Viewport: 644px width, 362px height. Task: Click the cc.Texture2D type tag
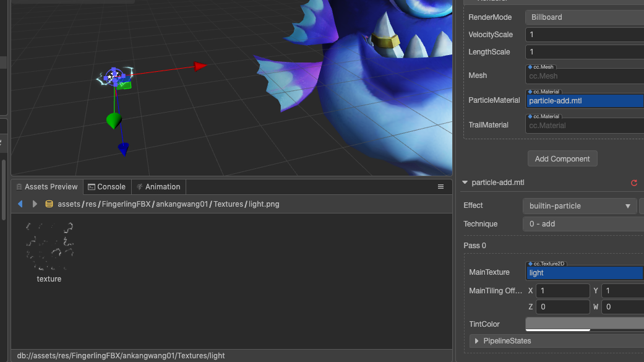point(546,264)
